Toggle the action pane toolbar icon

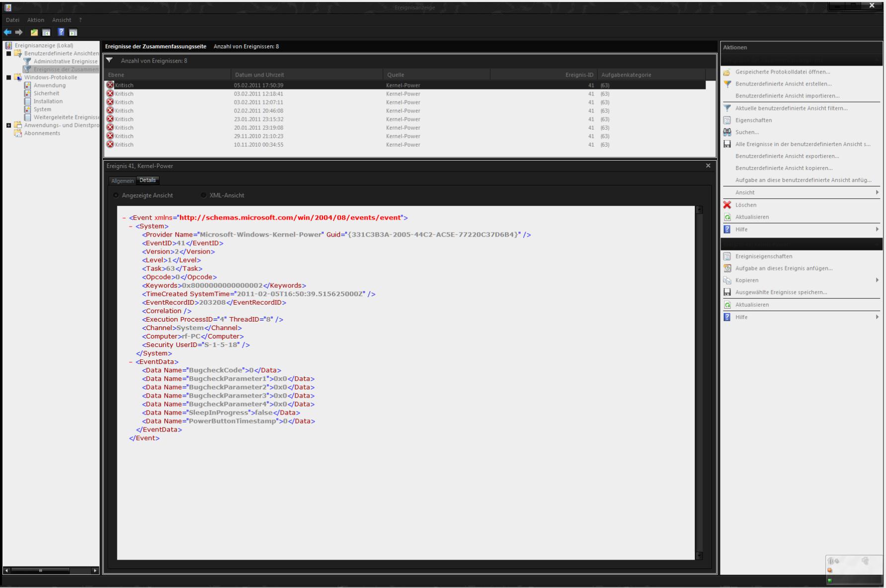click(73, 32)
